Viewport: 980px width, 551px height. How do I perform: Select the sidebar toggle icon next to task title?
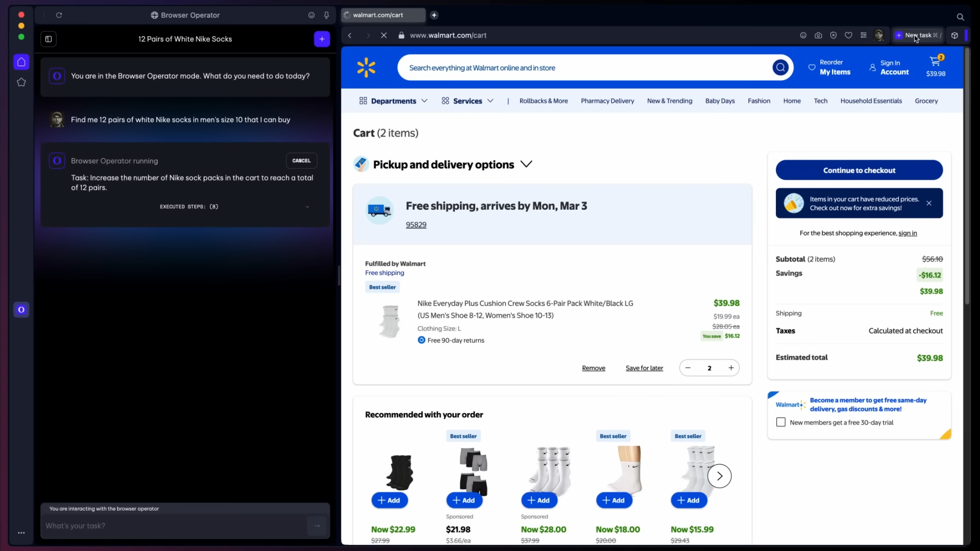tap(48, 39)
